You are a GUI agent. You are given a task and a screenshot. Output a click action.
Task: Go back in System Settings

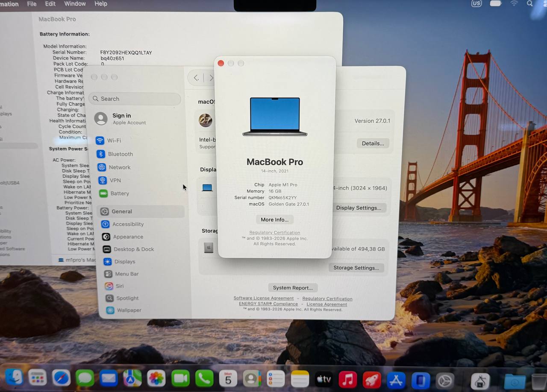pyautogui.click(x=196, y=78)
